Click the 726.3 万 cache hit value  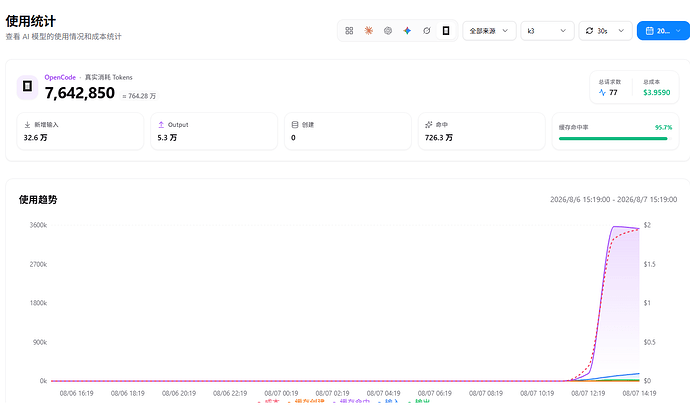438,138
